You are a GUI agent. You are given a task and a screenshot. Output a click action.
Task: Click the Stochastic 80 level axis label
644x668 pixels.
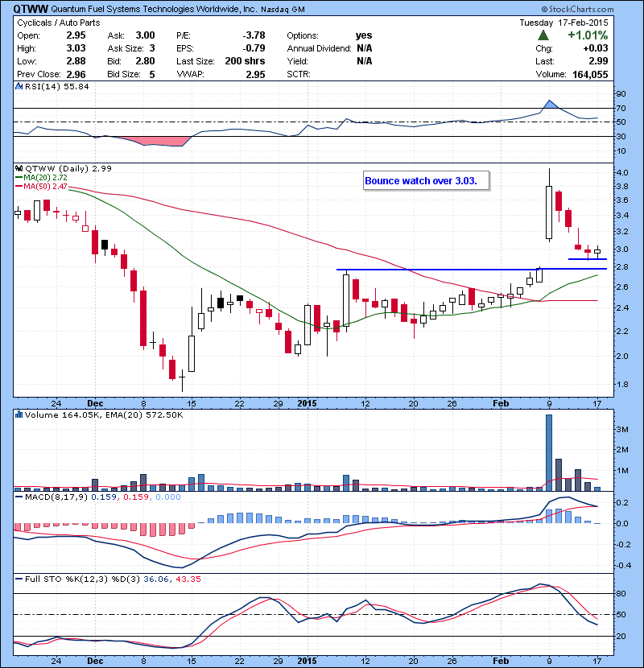click(x=621, y=593)
